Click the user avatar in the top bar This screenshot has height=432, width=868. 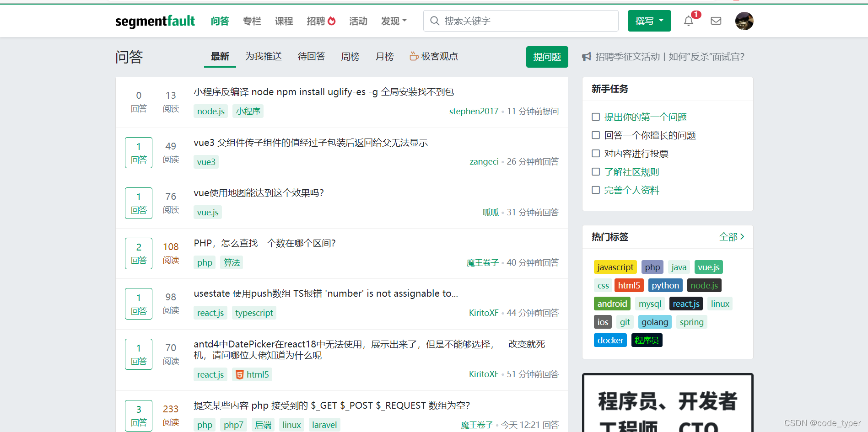744,21
